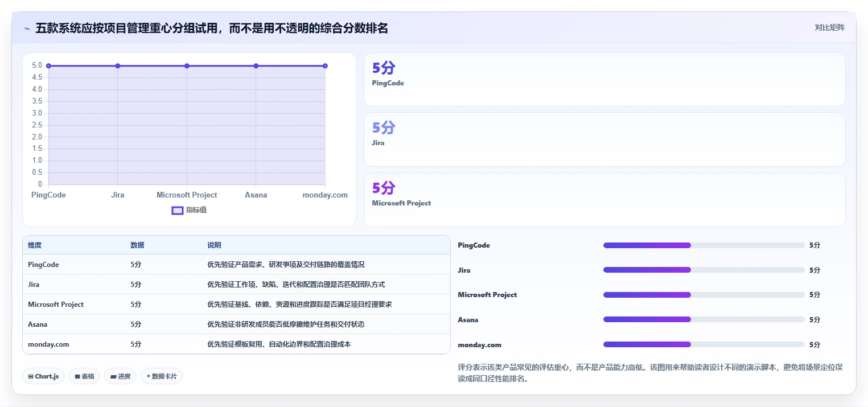
Task: Select the PingCode 5分 score card
Action: [604, 80]
